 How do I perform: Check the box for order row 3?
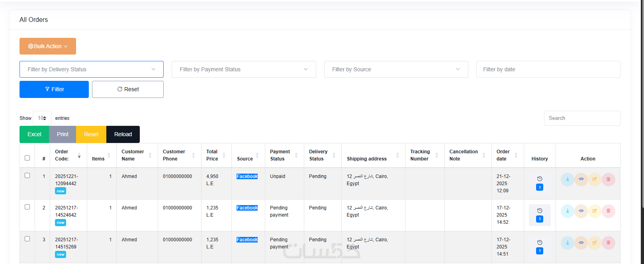27,239
